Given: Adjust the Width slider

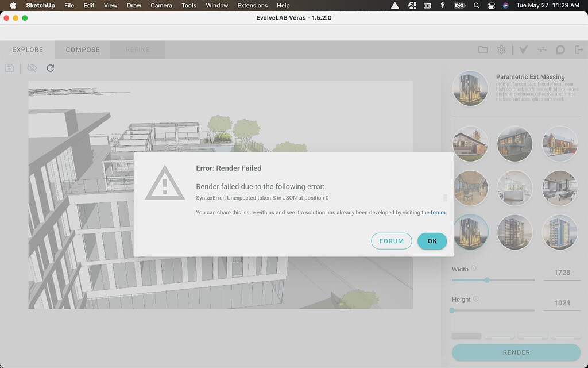Looking at the screenshot, I should 487,280.
